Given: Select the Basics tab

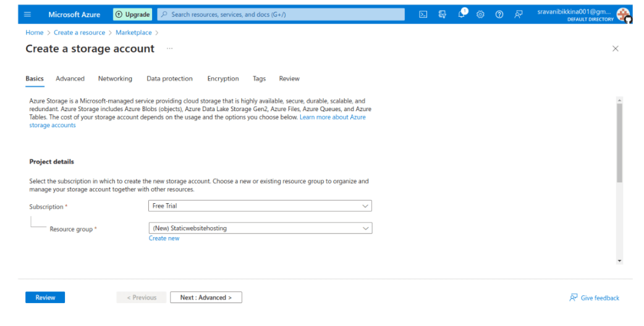Looking at the screenshot, I should (35, 79).
